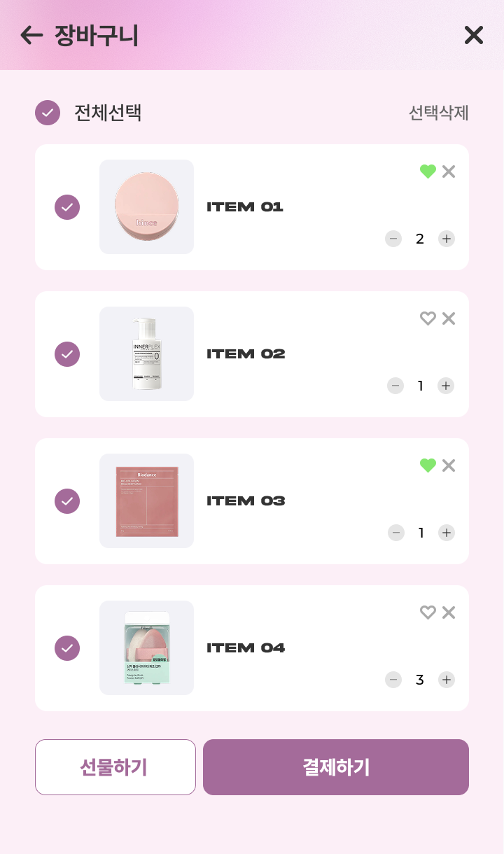Uncheck the ITEM 04 checkbox
The height and width of the screenshot is (854, 504).
point(67,648)
